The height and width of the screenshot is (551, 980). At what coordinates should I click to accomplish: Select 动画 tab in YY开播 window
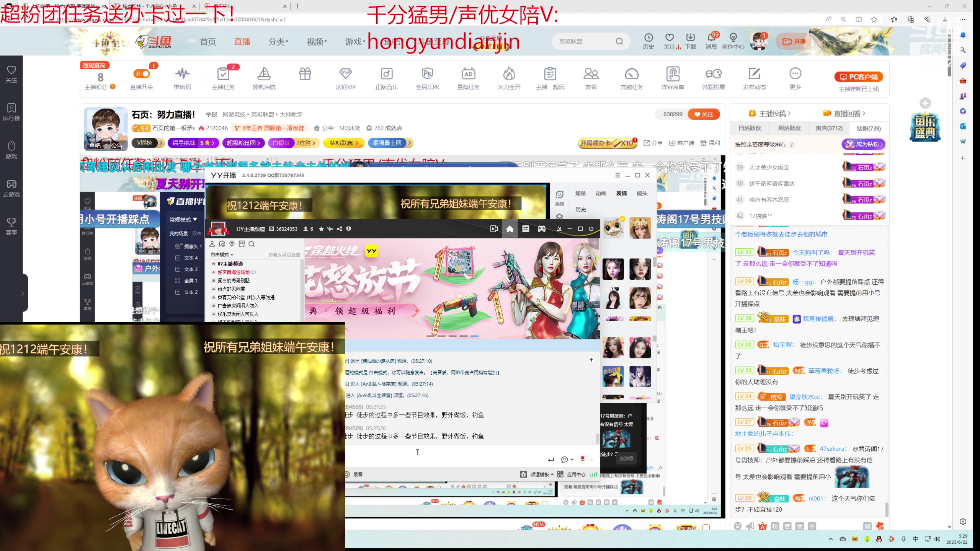pos(601,193)
